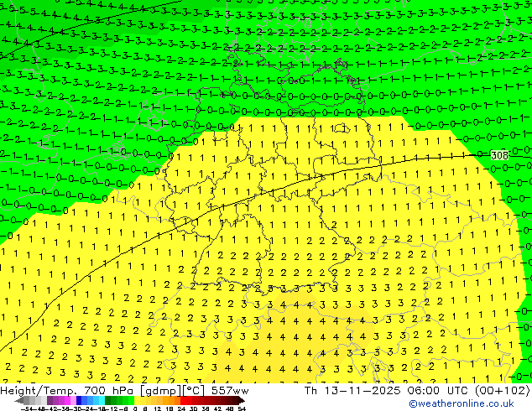Pick the dark purple legend swatch above -42
The image size is (532, 411).
coord(50,401)
